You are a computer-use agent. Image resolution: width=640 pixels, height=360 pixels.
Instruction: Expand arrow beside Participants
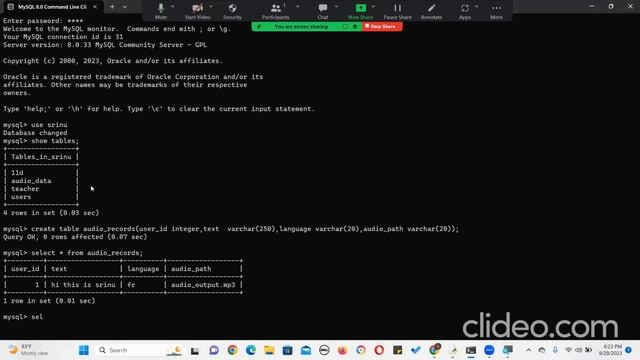(x=297, y=7)
